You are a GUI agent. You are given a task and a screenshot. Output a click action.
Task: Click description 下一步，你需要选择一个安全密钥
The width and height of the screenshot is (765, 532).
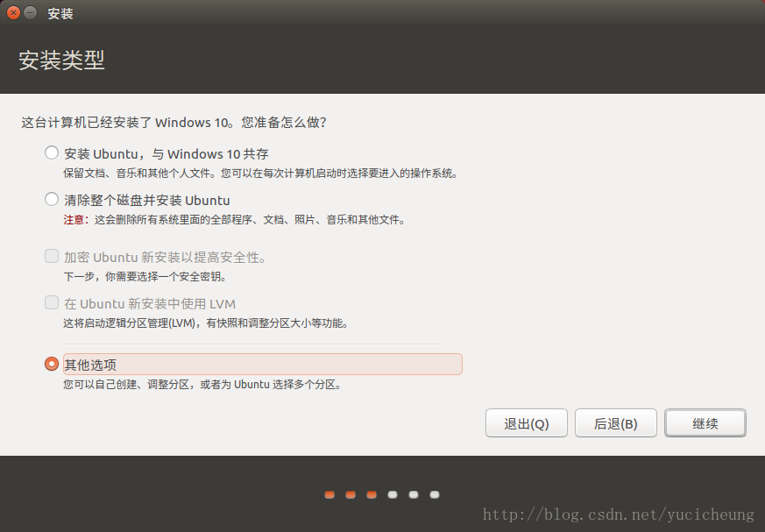click(x=145, y=277)
